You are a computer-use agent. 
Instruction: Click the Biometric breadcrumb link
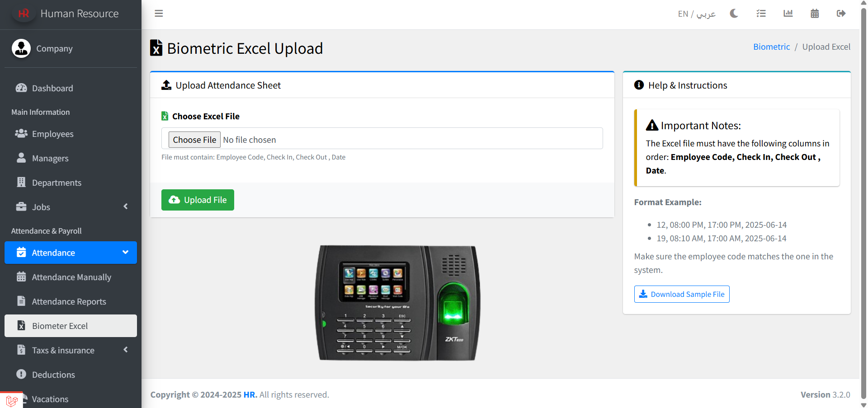[771, 47]
